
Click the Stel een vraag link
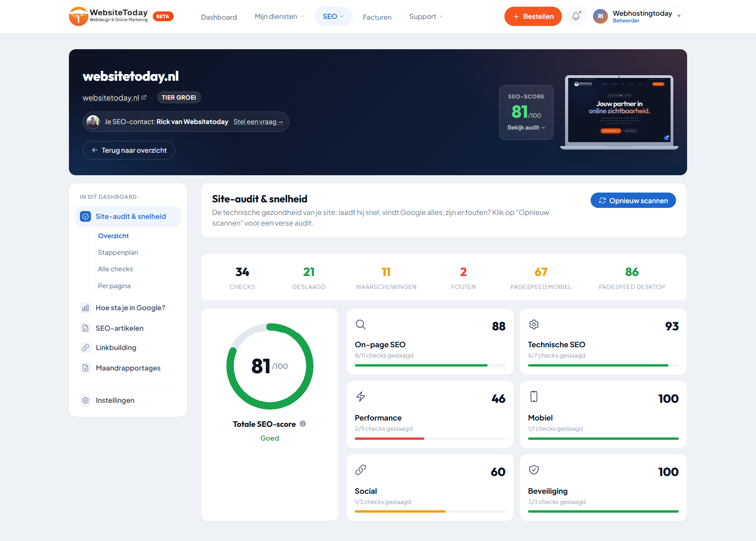pos(258,122)
